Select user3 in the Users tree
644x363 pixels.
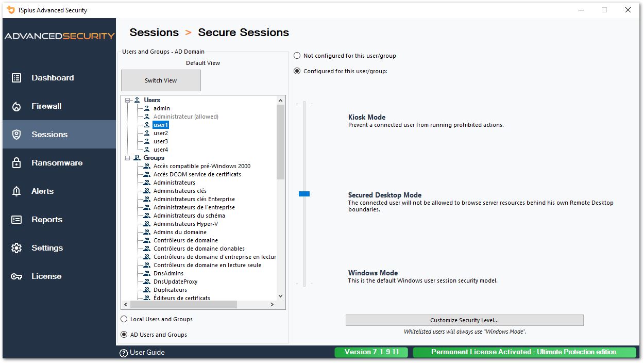coord(161,141)
